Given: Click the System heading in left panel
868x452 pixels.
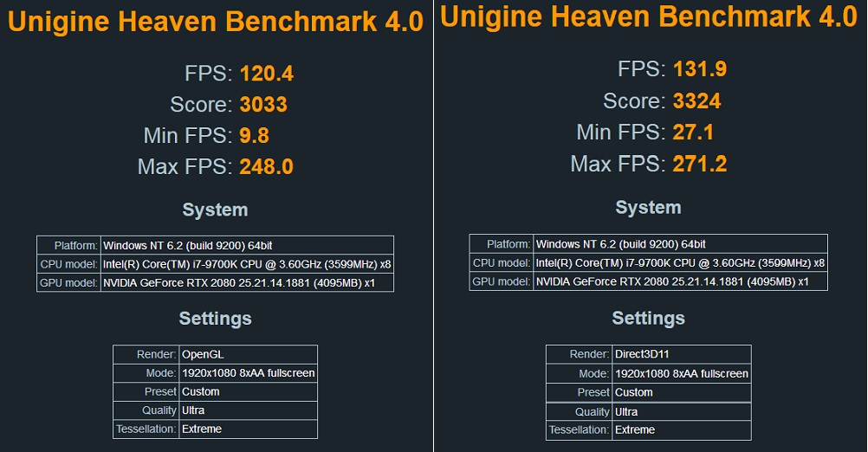Looking at the screenshot, I should tap(215, 210).
